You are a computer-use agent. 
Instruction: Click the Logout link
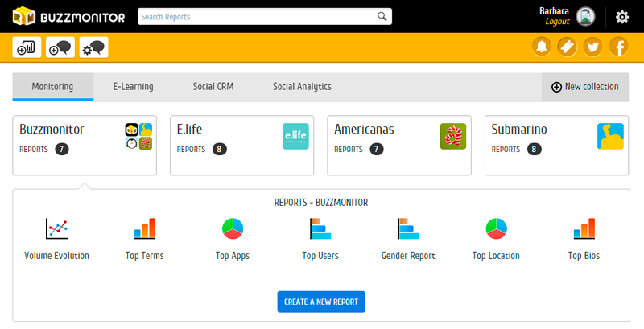point(557,22)
